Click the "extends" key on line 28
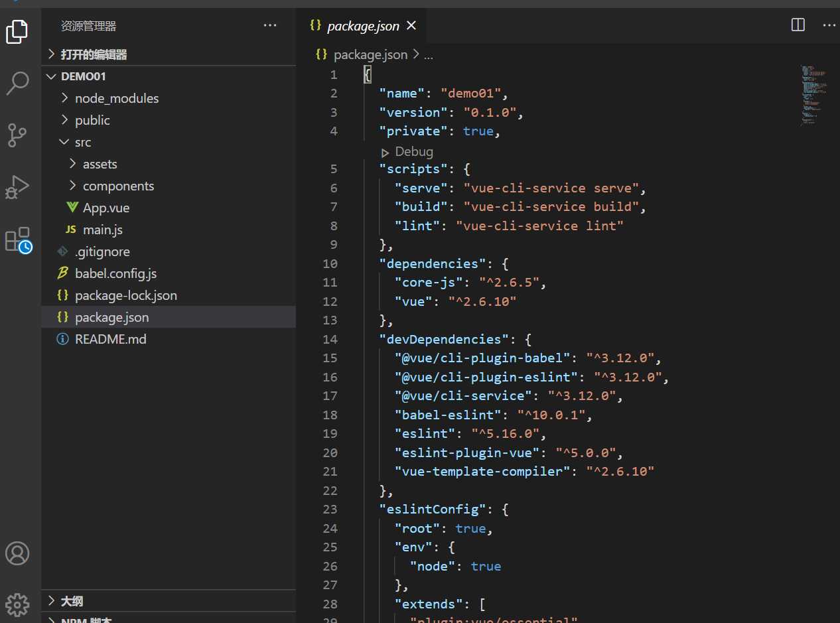Image resolution: width=840 pixels, height=623 pixels. (429, 604)
